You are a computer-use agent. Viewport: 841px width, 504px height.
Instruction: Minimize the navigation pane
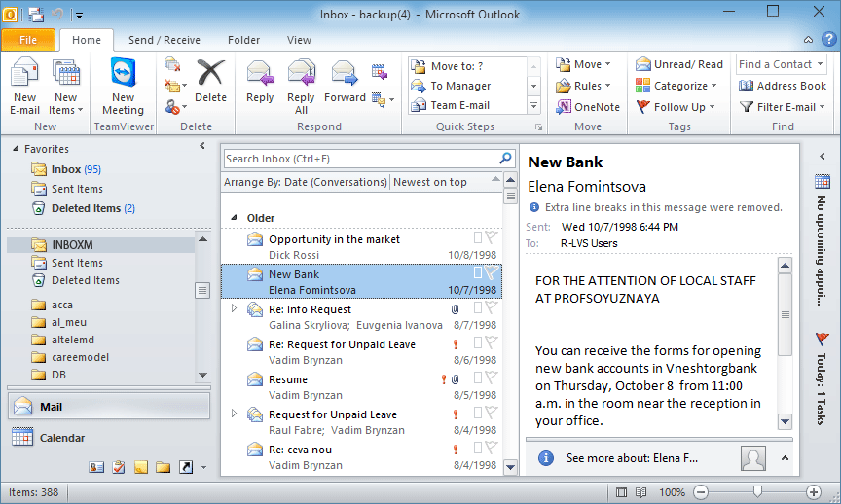click(202, 145)
